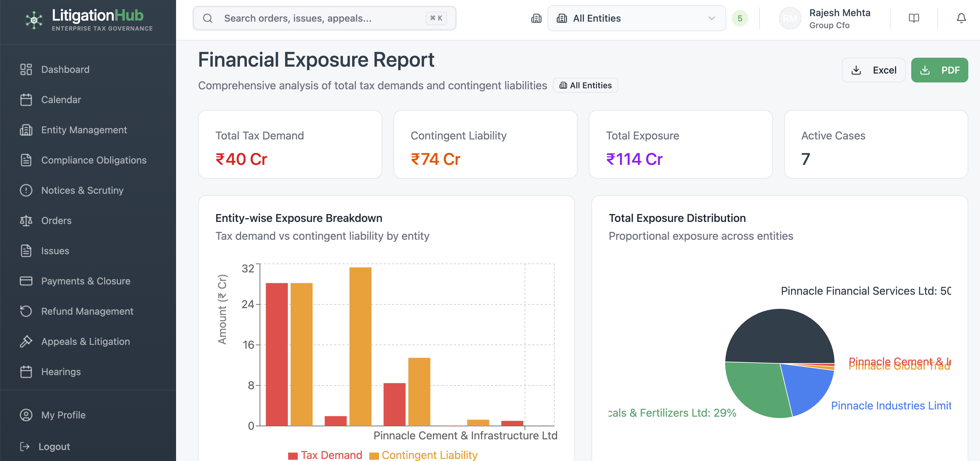Go to Hearings menu label

pyautogui.click(x=61, y=372)
